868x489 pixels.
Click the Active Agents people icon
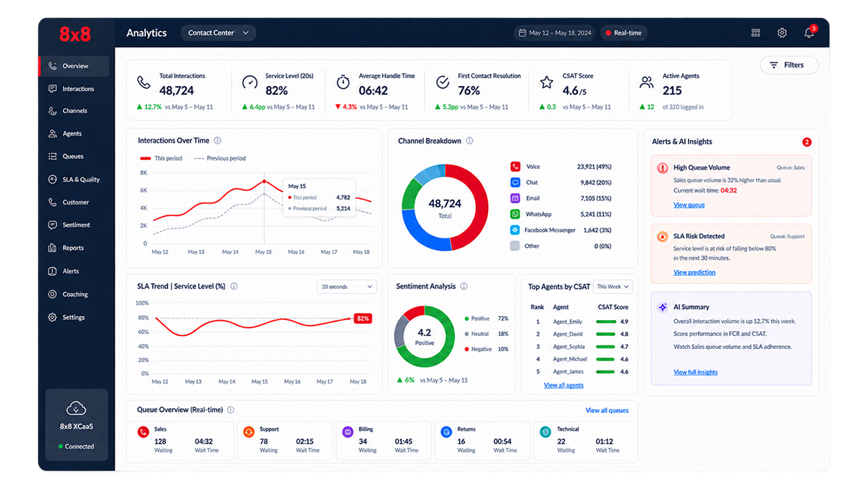647,82
